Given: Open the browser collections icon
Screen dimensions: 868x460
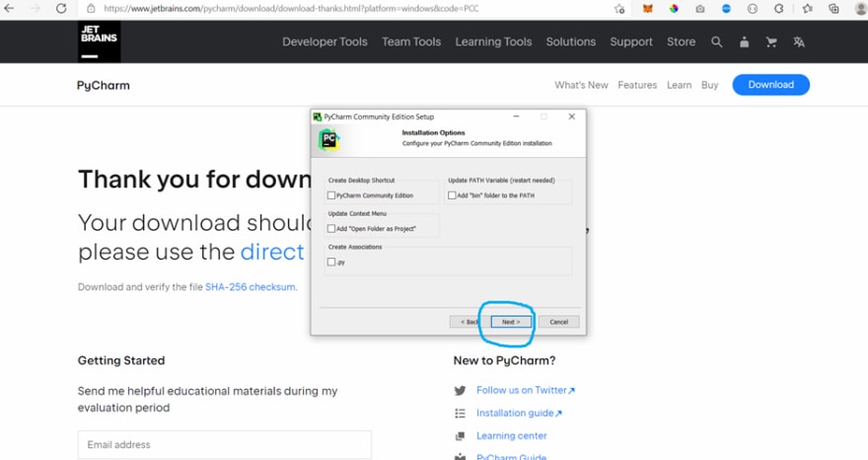Looking at the screenshot, I should (833, 9).
